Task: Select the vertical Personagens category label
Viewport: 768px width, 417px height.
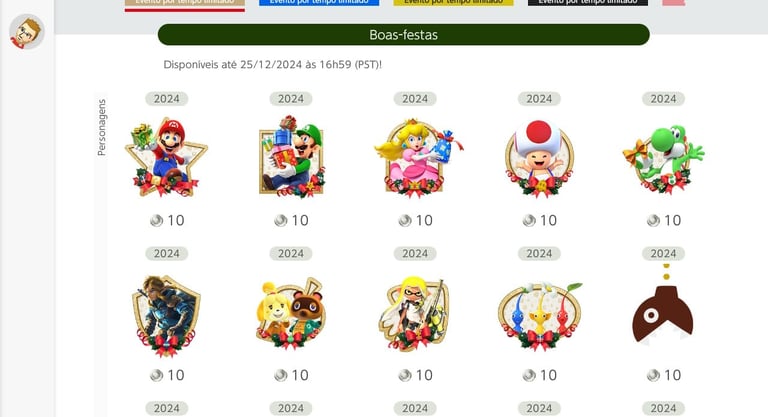Action: (101, 127)
